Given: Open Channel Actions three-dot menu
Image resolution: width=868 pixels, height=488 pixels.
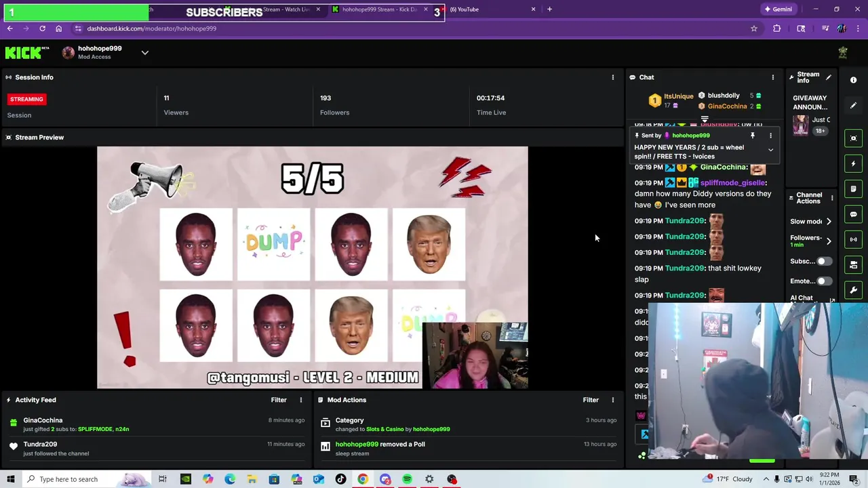Looking at the screenshot, I should pos(832,198).
